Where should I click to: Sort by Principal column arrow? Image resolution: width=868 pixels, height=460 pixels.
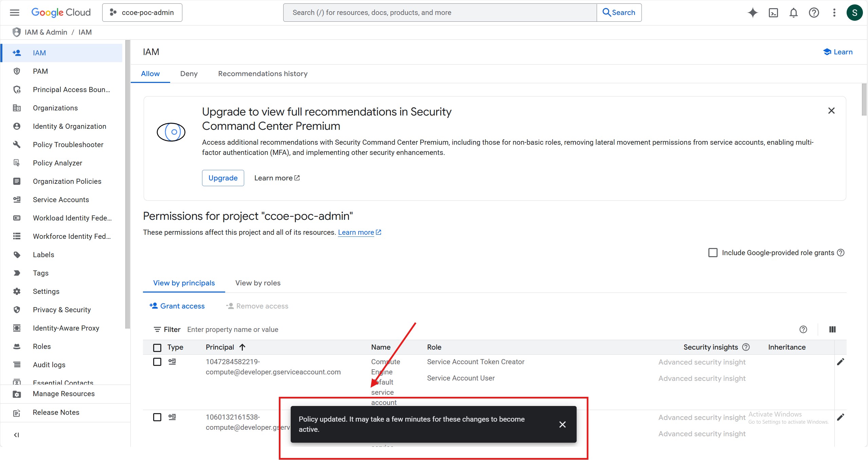point(242,347)
